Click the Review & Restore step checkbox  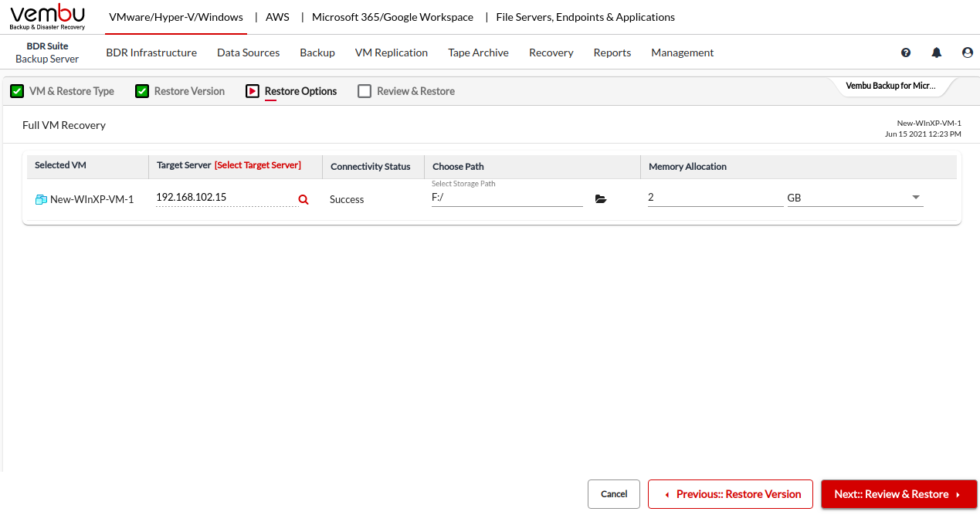click(365, 91)
